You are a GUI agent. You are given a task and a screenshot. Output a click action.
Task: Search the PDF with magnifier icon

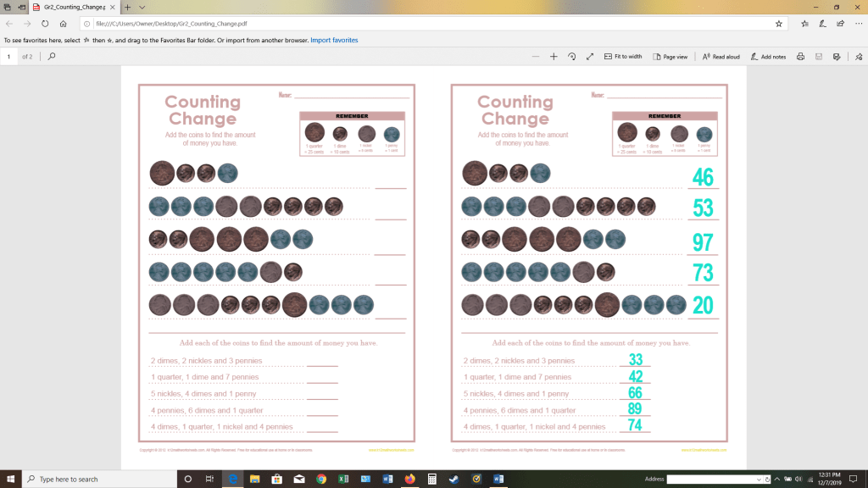click(52, 57)
